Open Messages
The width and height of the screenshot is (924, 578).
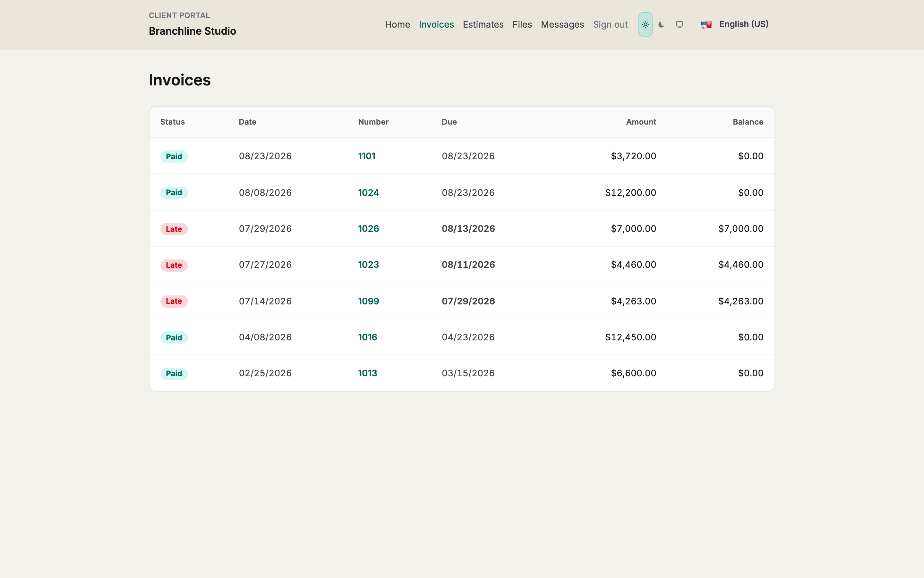(562, 24)
